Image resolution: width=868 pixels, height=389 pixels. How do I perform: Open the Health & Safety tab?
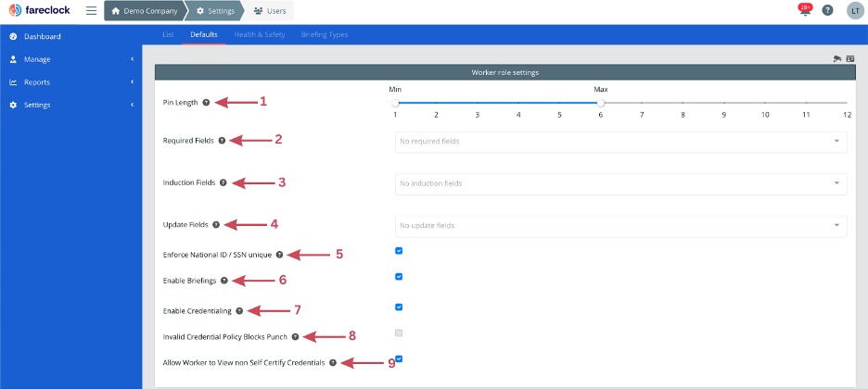[260, 34]
